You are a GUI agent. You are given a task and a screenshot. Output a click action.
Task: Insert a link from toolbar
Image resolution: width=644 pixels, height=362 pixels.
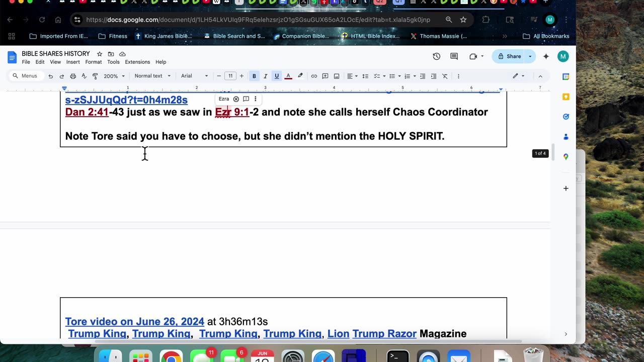(314, 76)
